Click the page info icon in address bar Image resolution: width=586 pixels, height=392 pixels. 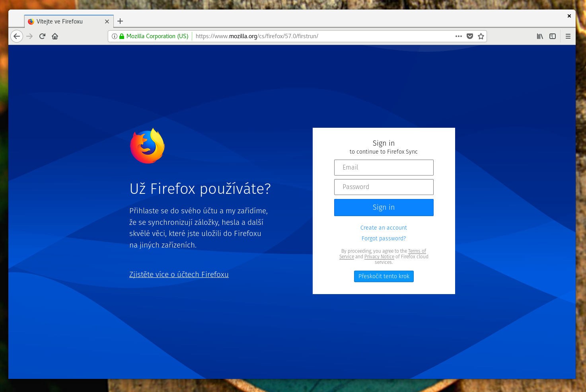tap(115, 36)
